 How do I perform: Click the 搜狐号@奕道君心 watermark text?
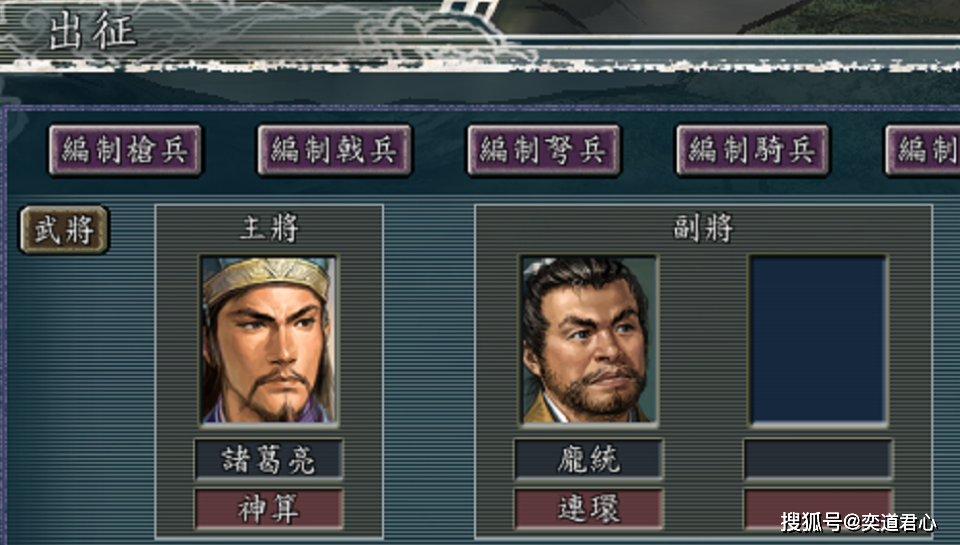(x=858, y=522)
